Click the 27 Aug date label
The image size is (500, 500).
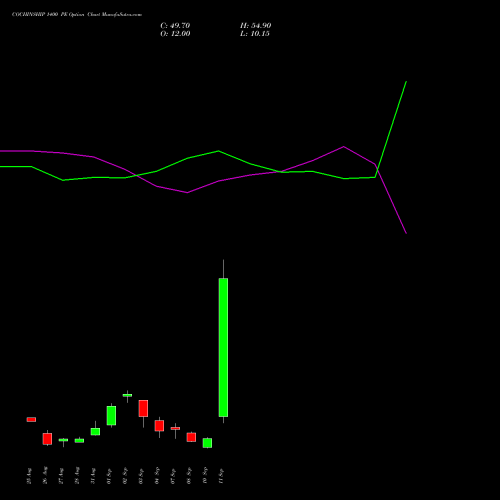(x=61, y=476)
